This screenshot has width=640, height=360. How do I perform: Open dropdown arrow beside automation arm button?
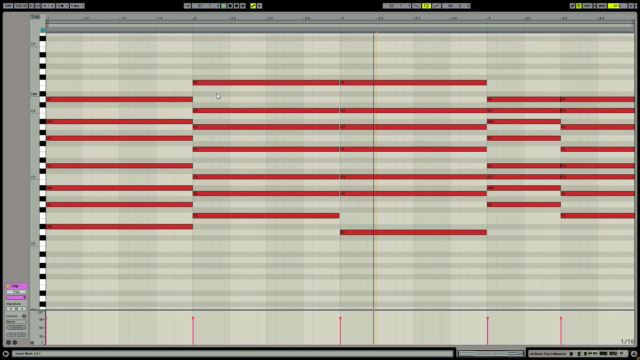click(259, 6)
